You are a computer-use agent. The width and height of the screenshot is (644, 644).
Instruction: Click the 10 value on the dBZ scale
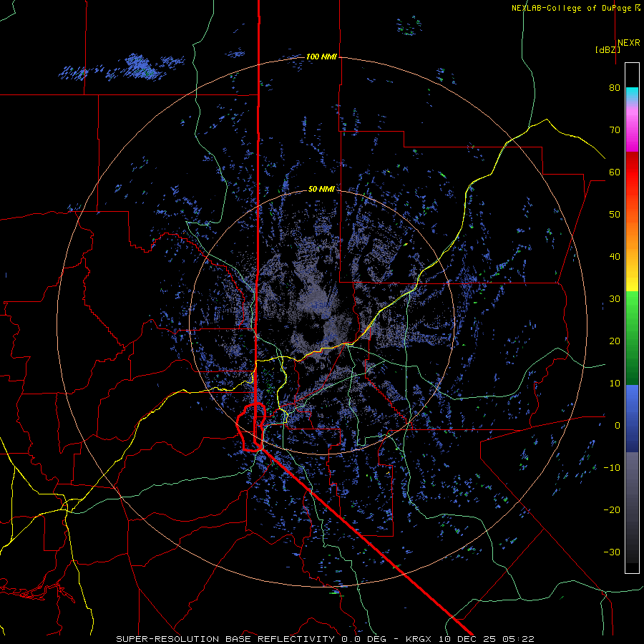[x=615, y=384]
